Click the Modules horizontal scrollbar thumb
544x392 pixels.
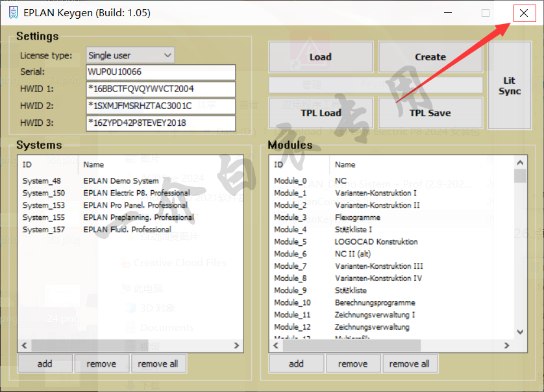[352, 345]
